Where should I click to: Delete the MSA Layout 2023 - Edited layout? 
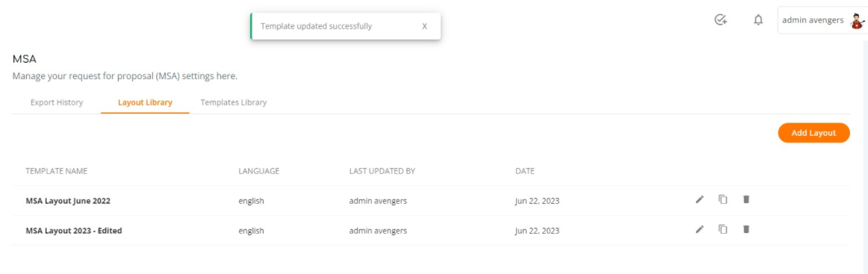(x=745, y=229)
